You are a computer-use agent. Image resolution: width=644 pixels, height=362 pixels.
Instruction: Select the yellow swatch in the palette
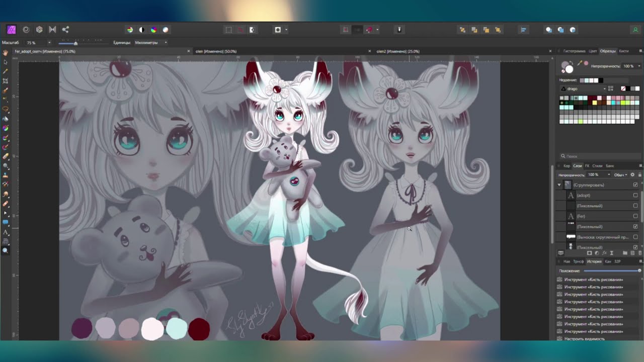(595, 103)
